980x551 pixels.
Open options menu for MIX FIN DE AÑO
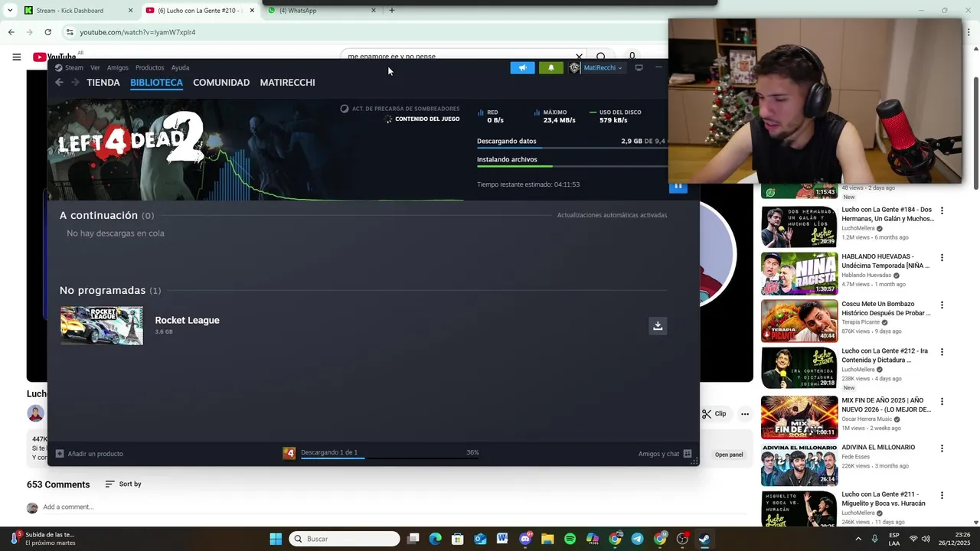click(942, 402)
